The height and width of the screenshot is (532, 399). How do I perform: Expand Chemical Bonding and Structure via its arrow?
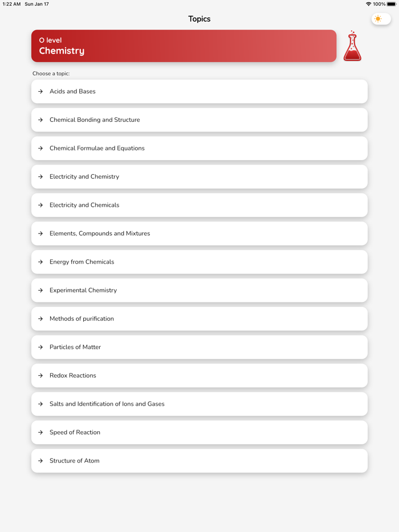(40, 120)
